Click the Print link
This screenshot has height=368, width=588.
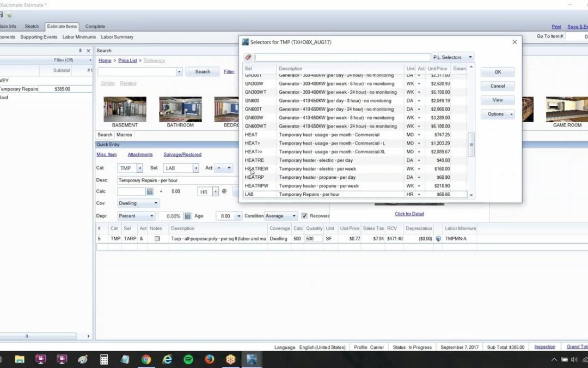[556, 27]
